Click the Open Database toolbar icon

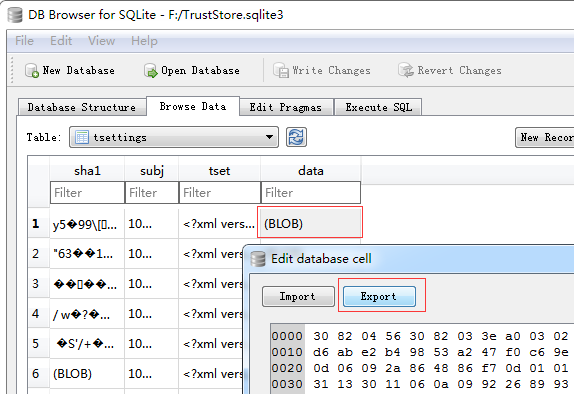[150, 70]
